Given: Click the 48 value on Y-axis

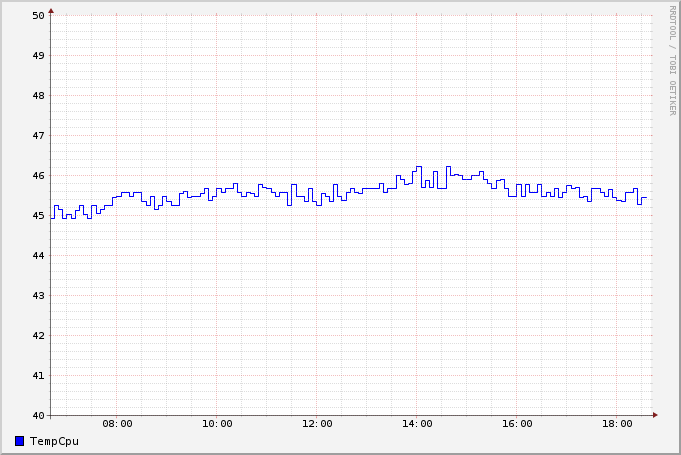Looking at the screenshot, I should 38,96.
